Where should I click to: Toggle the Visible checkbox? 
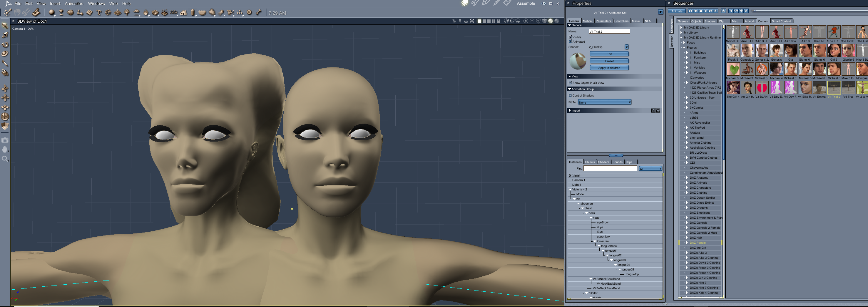coord(571,37)
